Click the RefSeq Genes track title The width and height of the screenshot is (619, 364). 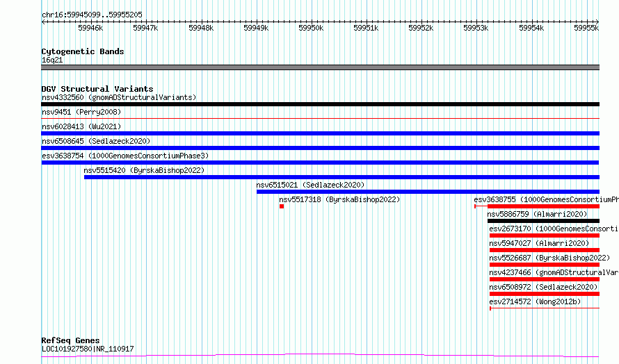pos(70,340)
